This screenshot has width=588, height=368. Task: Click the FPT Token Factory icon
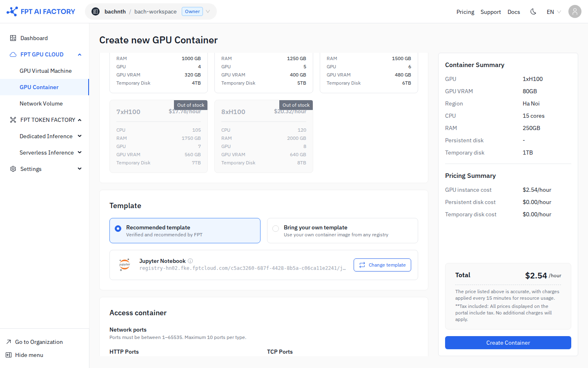click(13, 120)
